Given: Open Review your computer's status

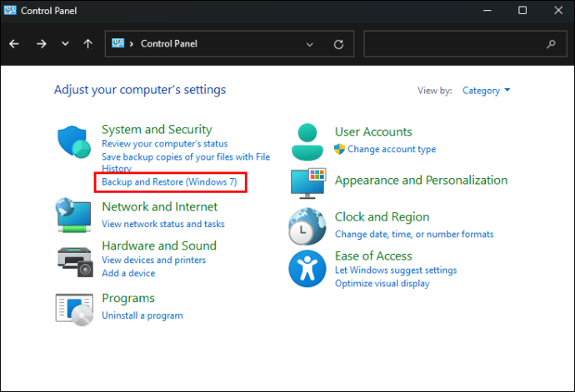Looking at the screenshot, I should pyautogui.click(x=165, y=144).
